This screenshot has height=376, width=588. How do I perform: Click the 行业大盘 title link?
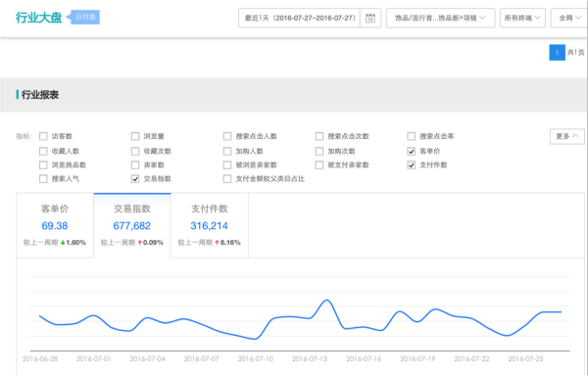[38, 18]
